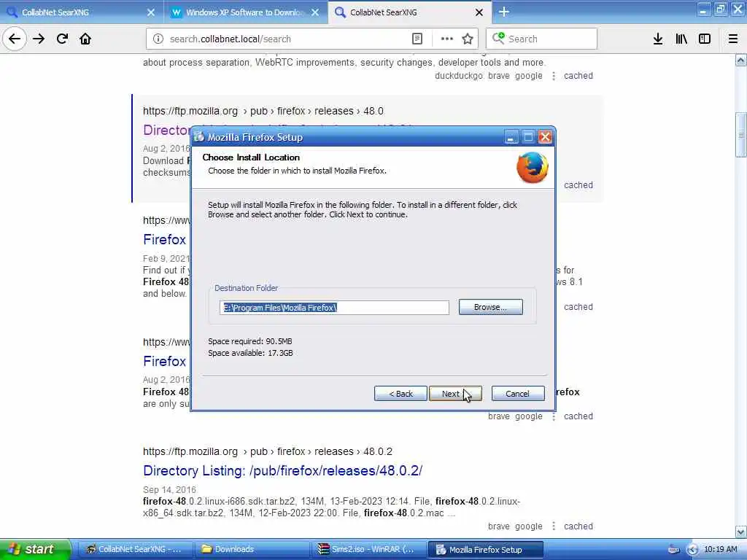Open Directory Listing 48.0.2 result link
This screenshot has height=560, width=747.
[x=282, y=470]
